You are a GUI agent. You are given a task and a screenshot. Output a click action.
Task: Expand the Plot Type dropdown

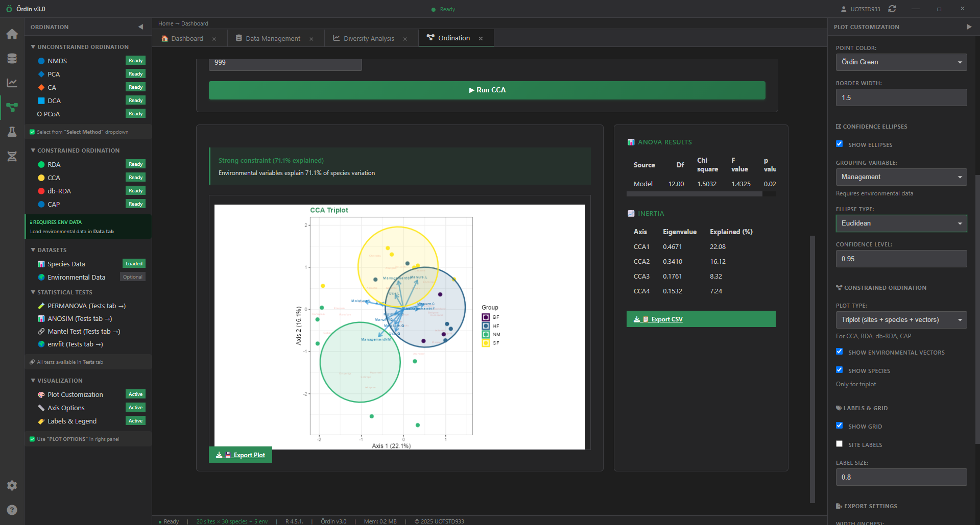click(901, 320)
